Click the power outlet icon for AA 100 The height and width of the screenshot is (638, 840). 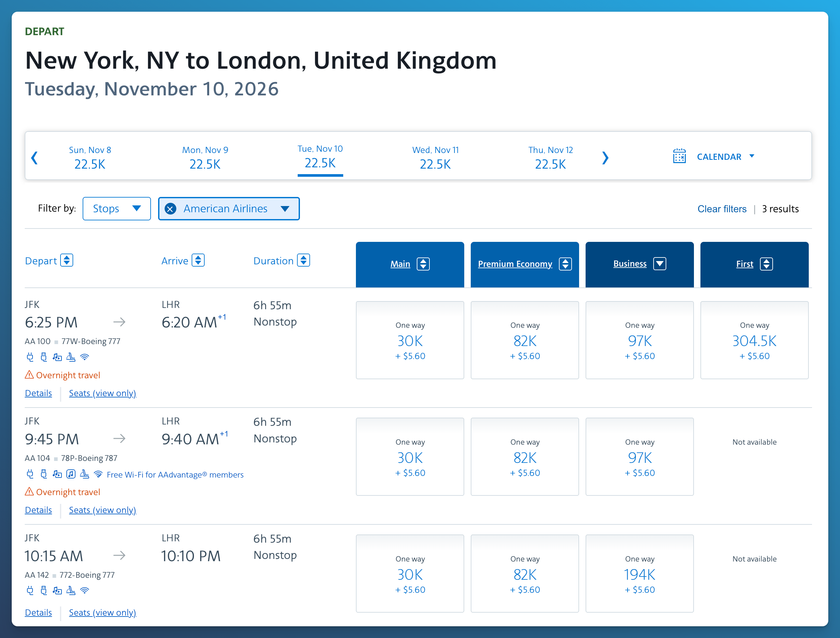point(30,357)
